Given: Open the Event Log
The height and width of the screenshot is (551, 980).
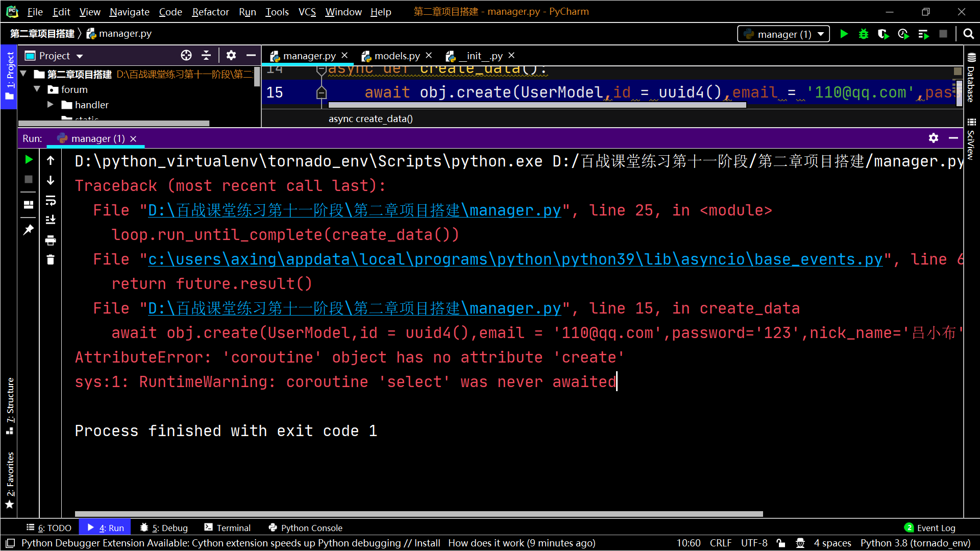Looking at the screenshot, I should point(929,528).
